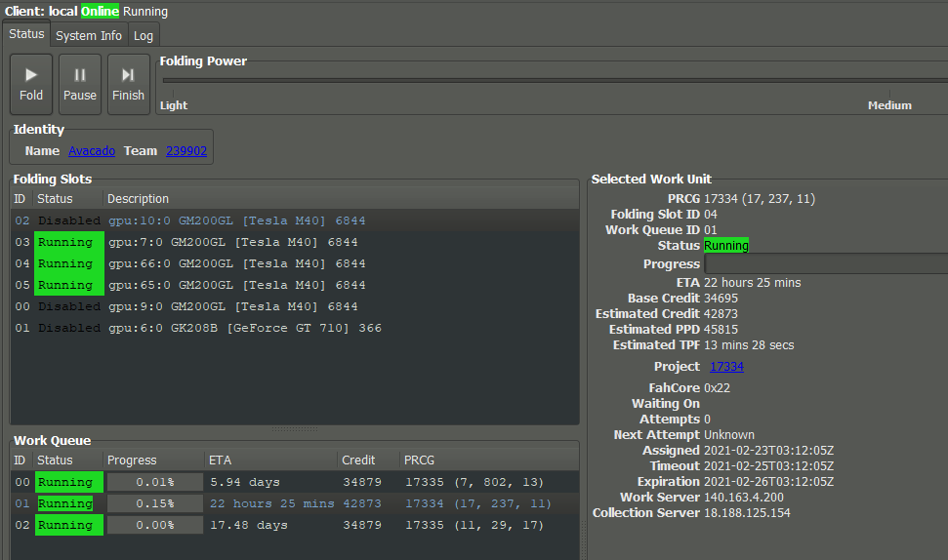The height and width of the screenshot is (560, 948).
Task: Sort Work Queue by Credit column
Action: pyautogui.click(x=368, y=460)
